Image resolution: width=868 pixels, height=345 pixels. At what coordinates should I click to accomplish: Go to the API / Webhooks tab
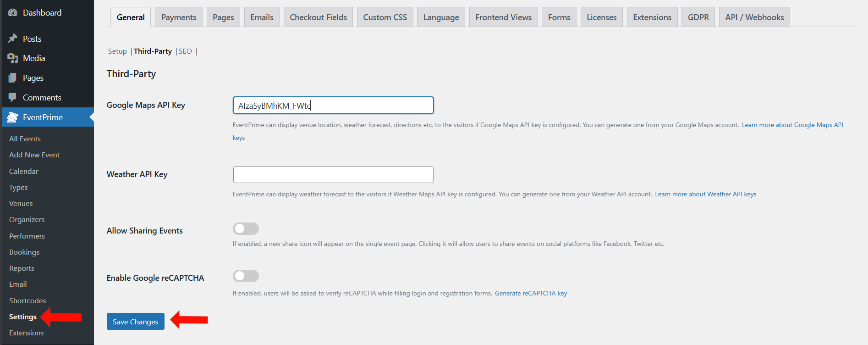click(754, 17)
